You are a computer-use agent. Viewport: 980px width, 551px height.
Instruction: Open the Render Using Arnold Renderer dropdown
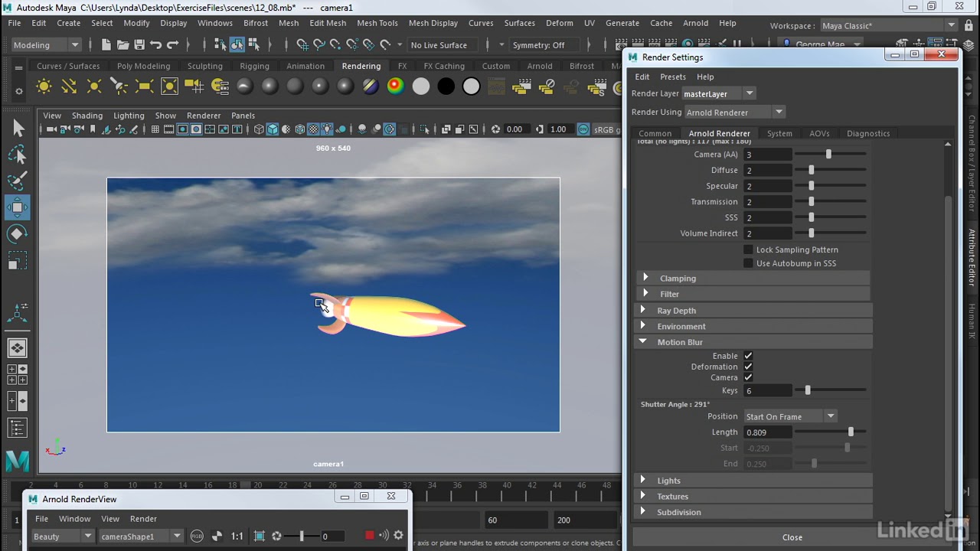(734, 112)
